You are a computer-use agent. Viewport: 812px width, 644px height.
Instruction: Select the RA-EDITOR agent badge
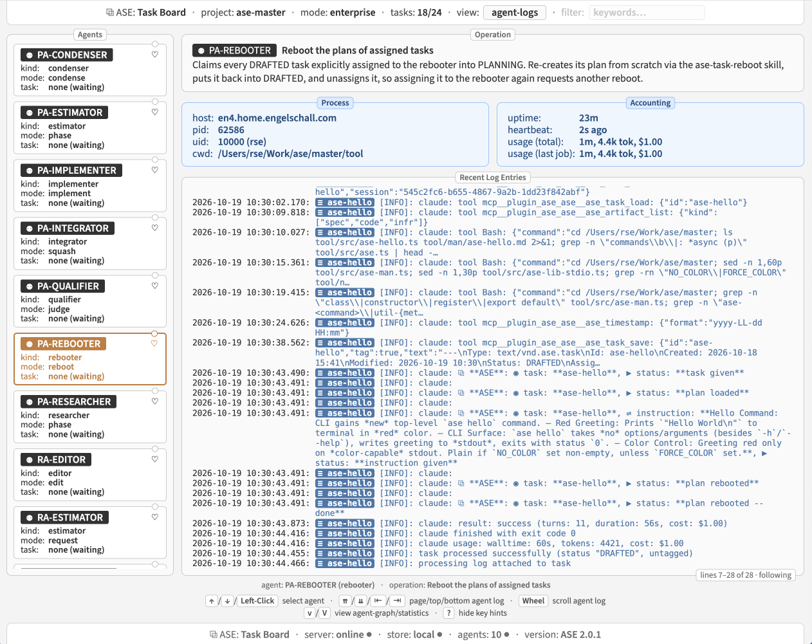(56, 459)
